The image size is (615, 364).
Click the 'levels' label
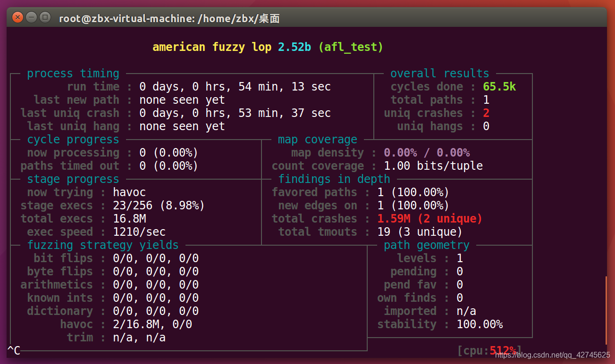pos(417,258)
